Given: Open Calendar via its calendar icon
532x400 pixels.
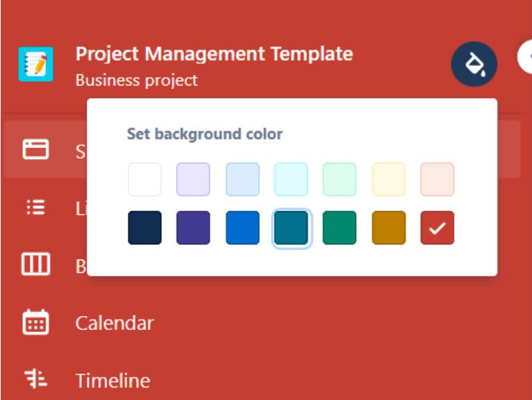Looking at the screenshot, I should click(35, 323).
